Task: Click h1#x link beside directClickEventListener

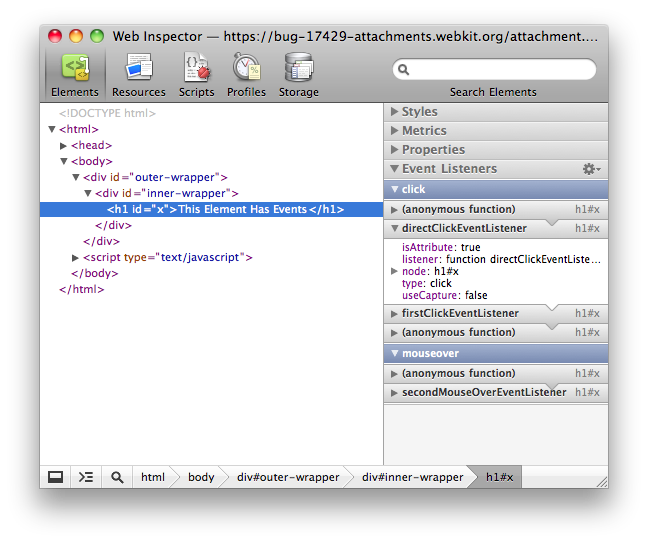Action: pos(587,228)
